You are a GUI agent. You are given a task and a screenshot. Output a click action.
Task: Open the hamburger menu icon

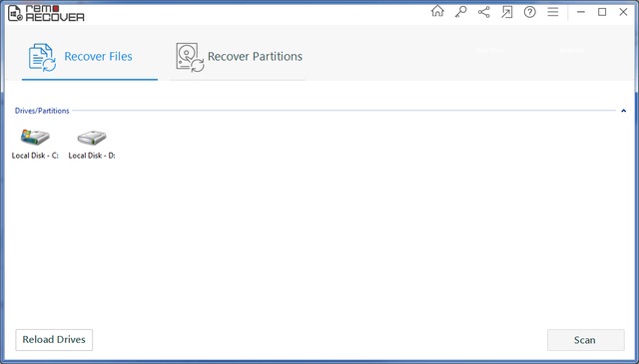pyautogui.click(x=552, y=12)
